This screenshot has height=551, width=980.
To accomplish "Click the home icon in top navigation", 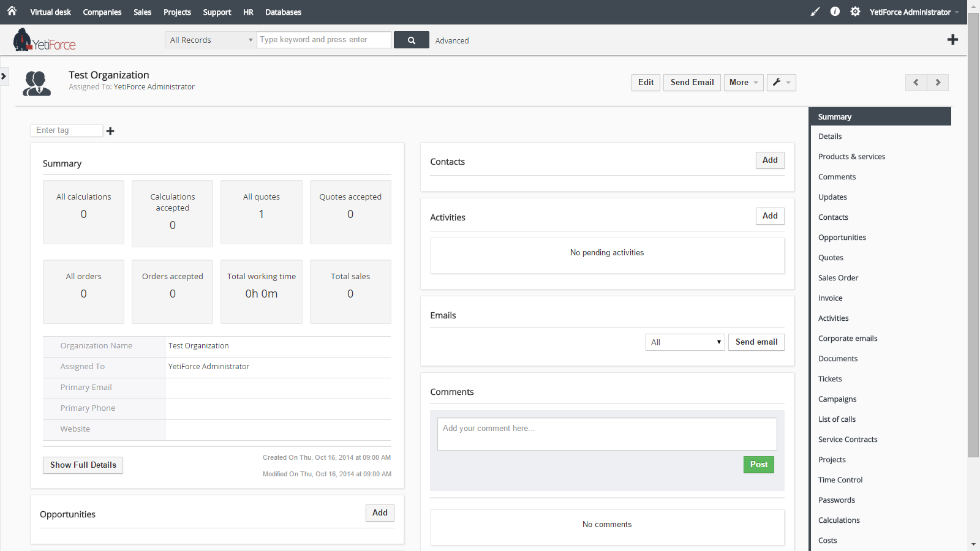I will [x=12, y=11].
